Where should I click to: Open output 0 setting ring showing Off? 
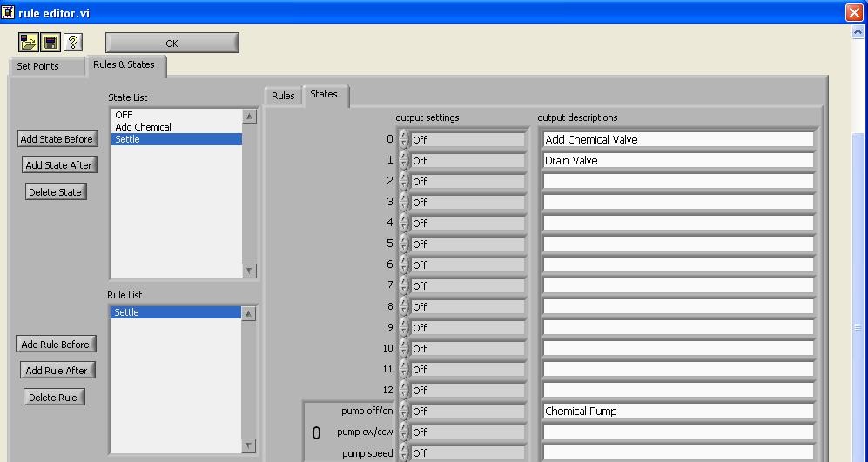468,140
